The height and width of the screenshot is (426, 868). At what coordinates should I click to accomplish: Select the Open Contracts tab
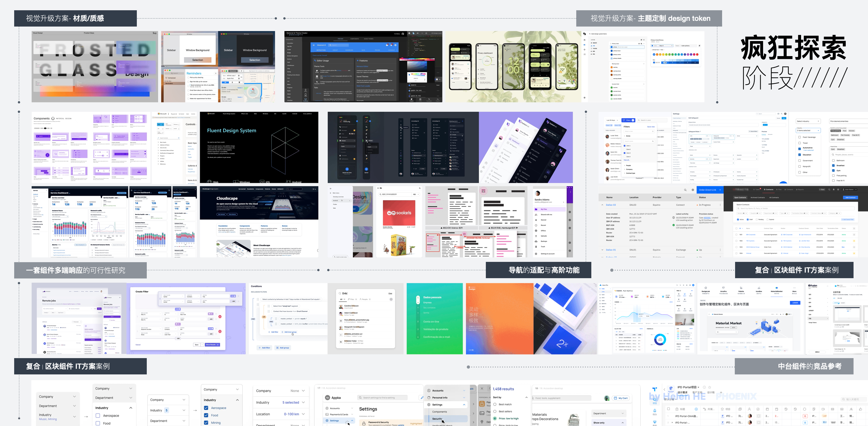point(740,197)
